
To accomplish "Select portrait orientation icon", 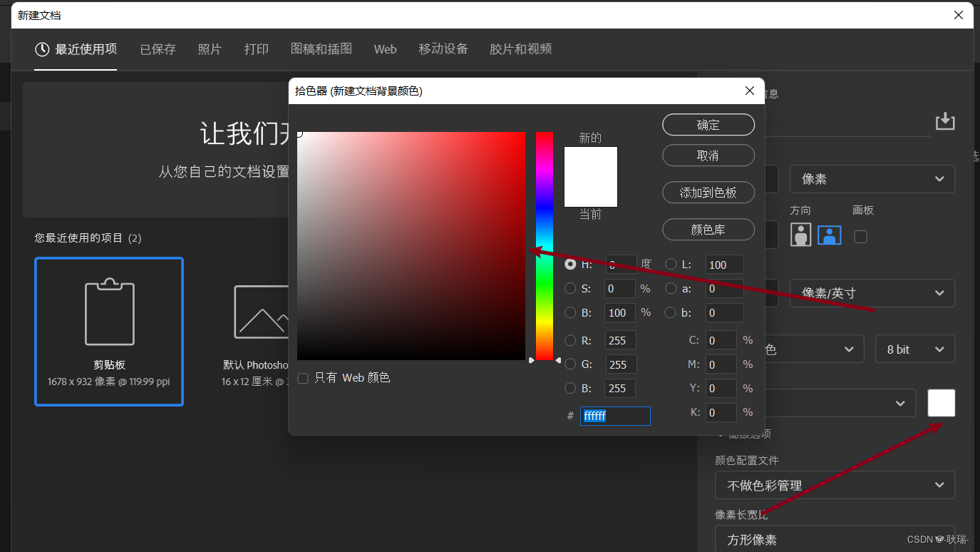I will (x=801, y=235).
